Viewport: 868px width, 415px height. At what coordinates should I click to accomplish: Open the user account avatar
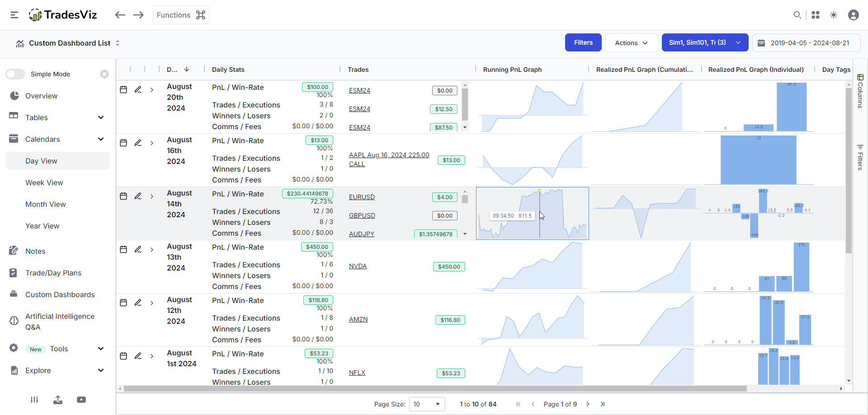(x=854, y=15)
